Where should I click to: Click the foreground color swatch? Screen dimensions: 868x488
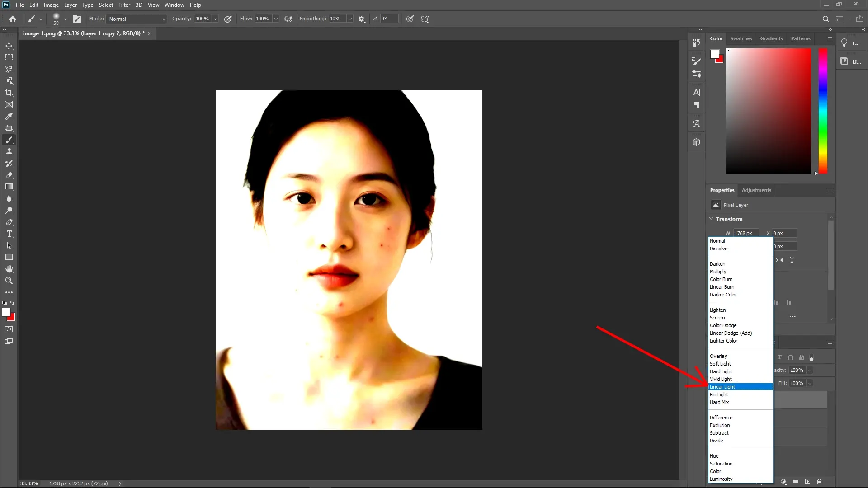(x=7, y=312)
